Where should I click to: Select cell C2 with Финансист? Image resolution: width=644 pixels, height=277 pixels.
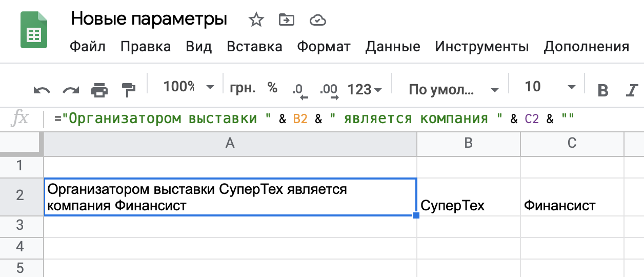pyautogui.click(x=572, y=197)
